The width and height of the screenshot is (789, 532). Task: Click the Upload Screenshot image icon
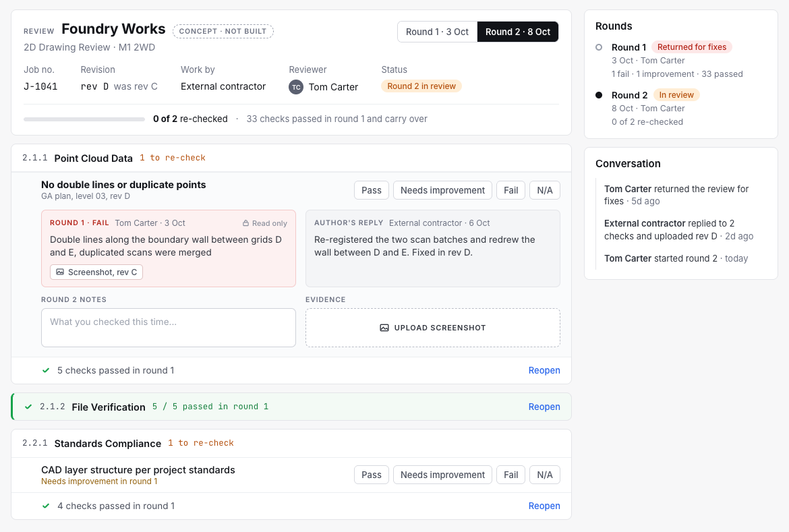coord(384,328)
